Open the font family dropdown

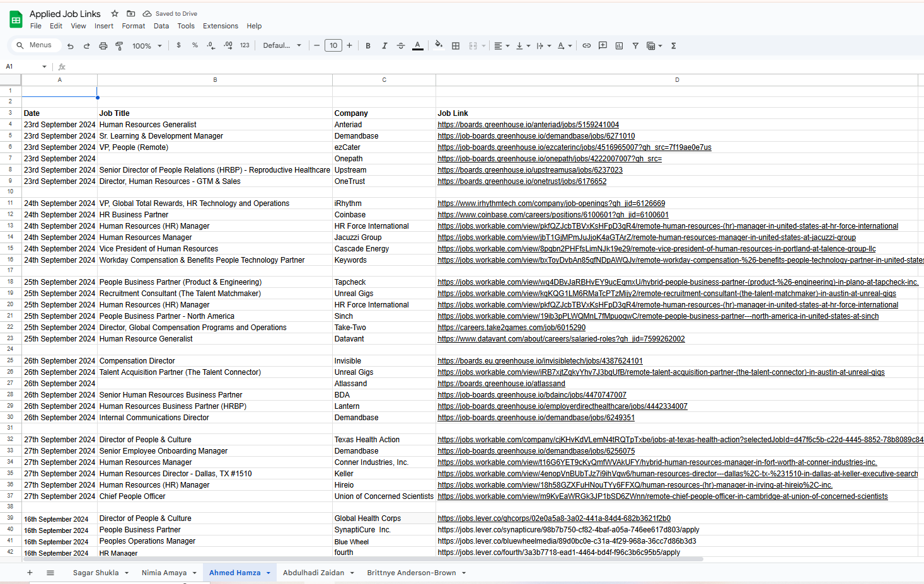[x=282, y=45]
